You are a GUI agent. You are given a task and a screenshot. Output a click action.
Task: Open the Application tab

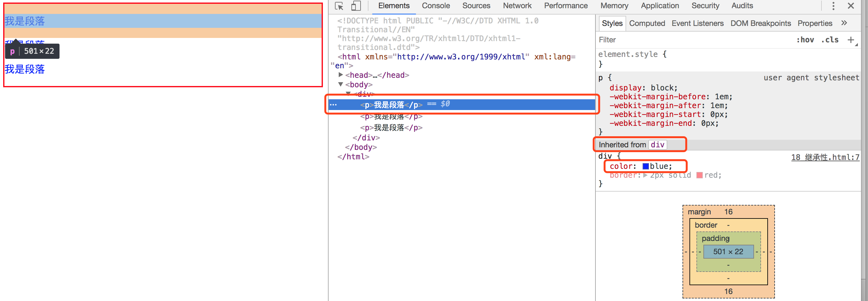(x=660, y=6)
